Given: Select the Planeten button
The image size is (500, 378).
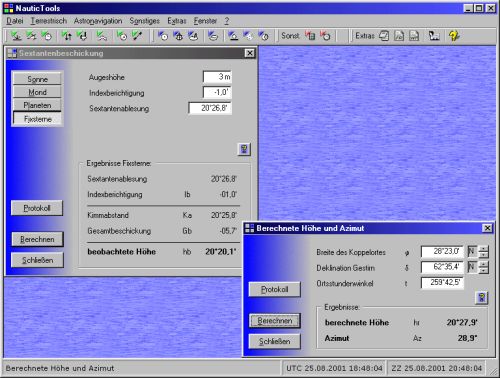Looking at the screenshot, I should [x=37, y=105].
